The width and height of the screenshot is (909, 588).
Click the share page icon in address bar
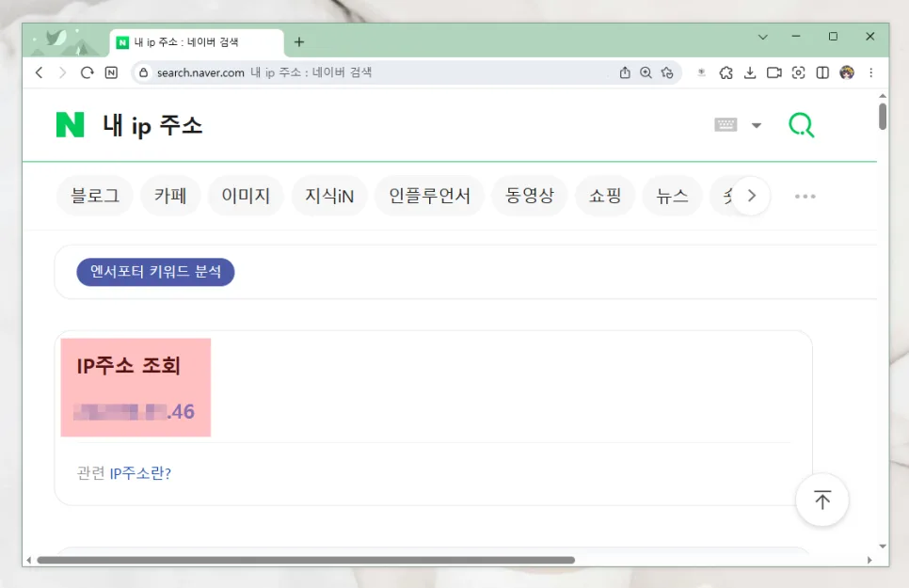point(625,72)
